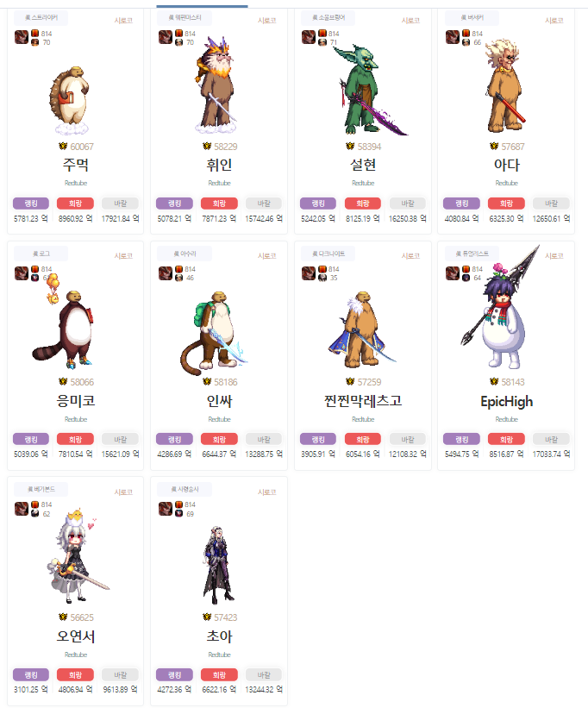Click the fame crest icon beside 58394

[350, 147]
